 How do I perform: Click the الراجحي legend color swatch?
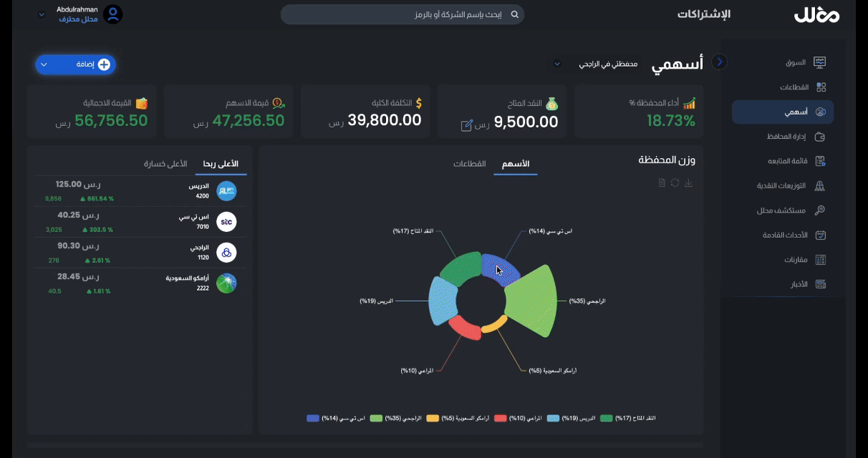coord(376,418)
